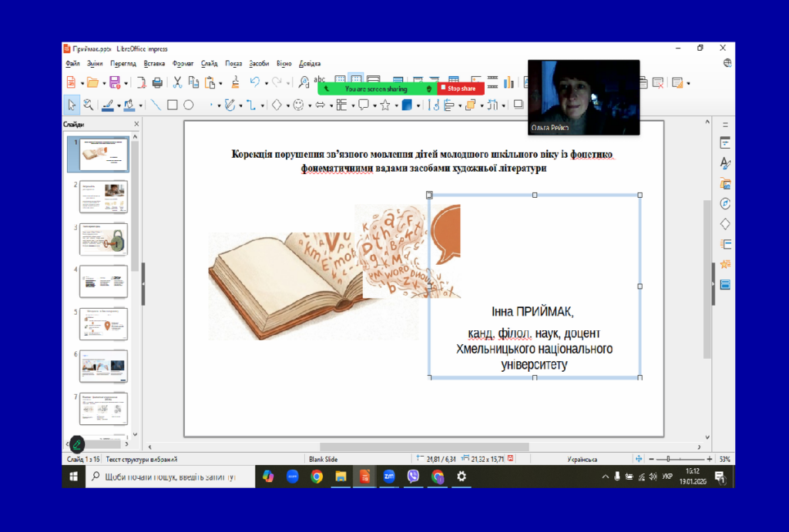Select slide 3 thumbnail in panel
Image resolution: width=789 pixels, height=532 pixels.
pos(102,239)
